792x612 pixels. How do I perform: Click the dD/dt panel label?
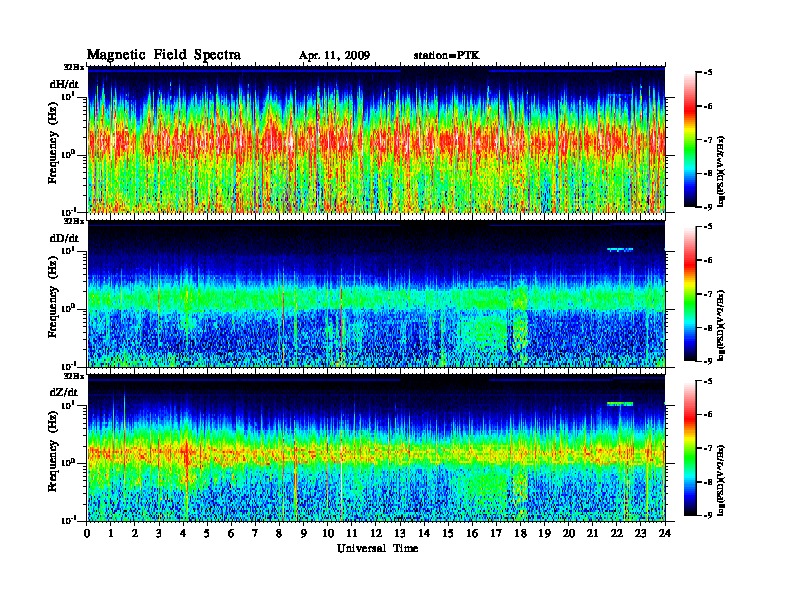coord(64,238)
